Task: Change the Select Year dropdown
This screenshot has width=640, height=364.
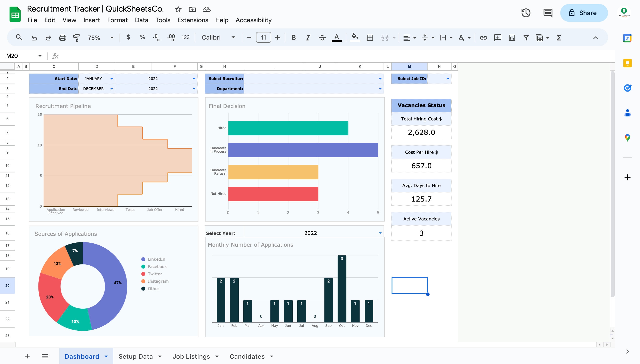Action: pos(380,233)
